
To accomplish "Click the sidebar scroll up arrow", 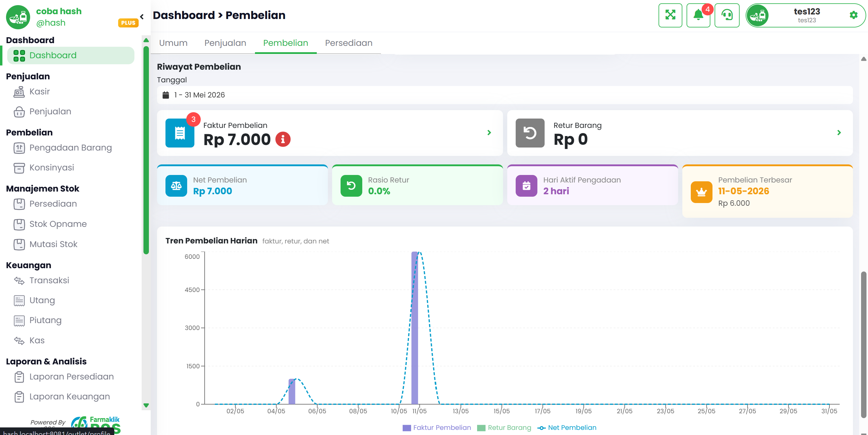I will (146, 40).
